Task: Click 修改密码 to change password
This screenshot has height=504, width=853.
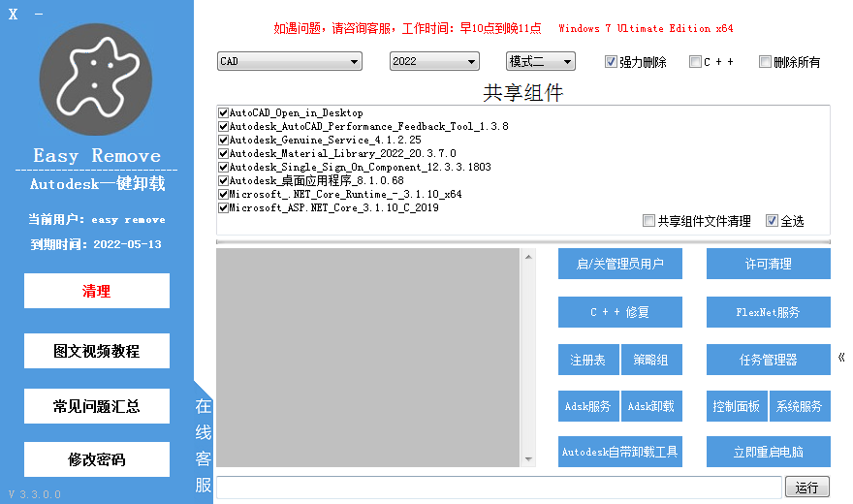Action: (x=97, y=459)
